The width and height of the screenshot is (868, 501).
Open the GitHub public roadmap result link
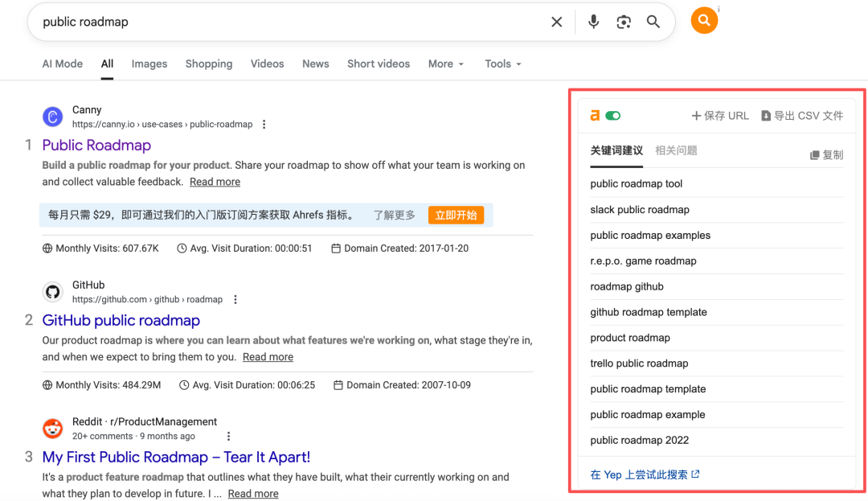(121, 321)
